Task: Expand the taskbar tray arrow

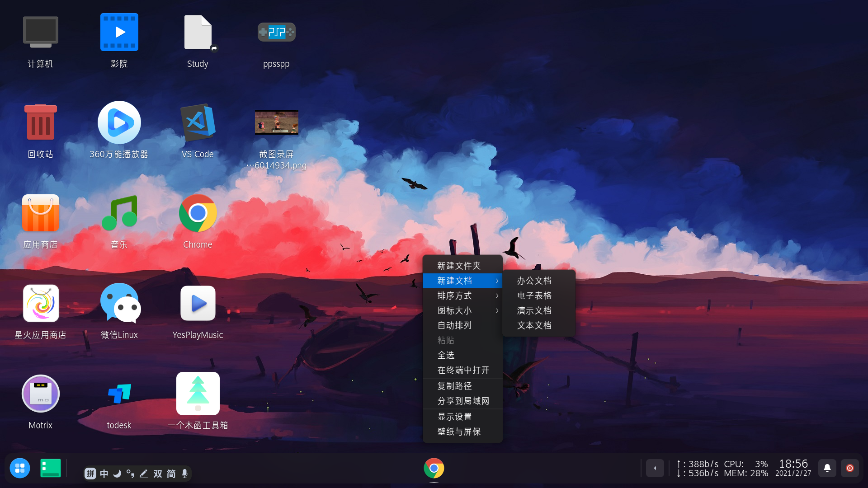Action: 655,468
